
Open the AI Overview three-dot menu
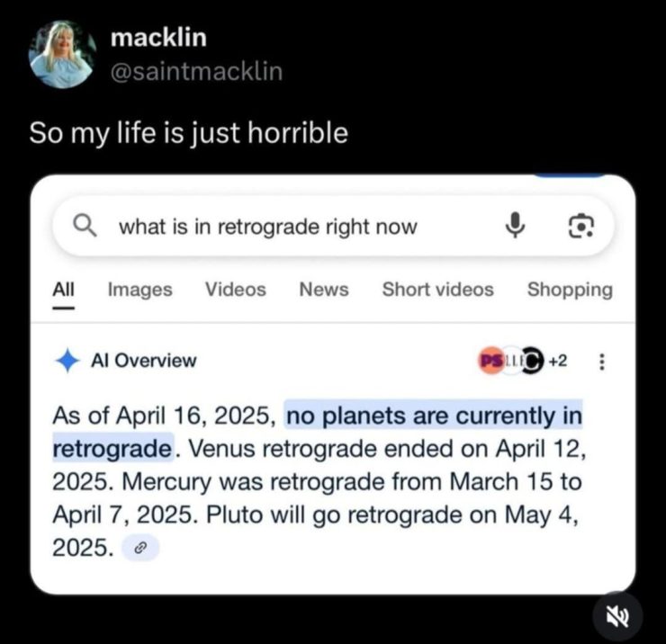tap(601, 362)
